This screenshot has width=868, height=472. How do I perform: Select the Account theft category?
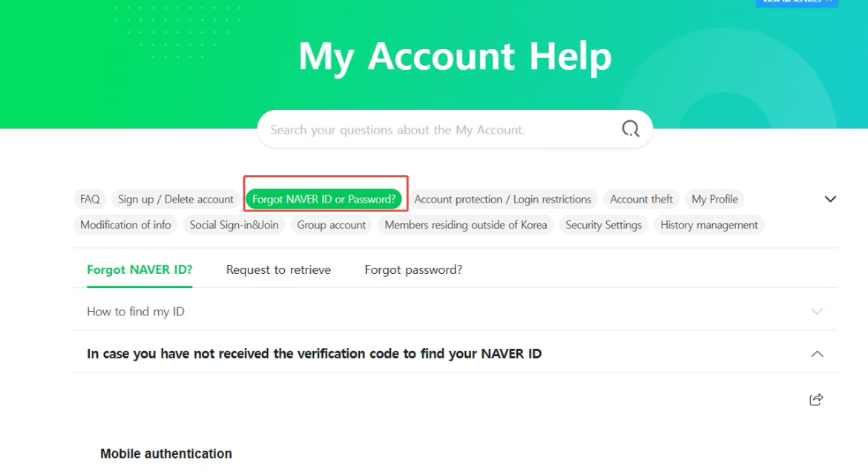pyautogui.click(x=641, y=199)
